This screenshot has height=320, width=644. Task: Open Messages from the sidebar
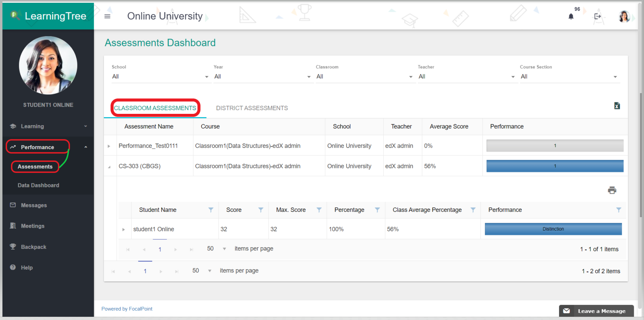34,205
